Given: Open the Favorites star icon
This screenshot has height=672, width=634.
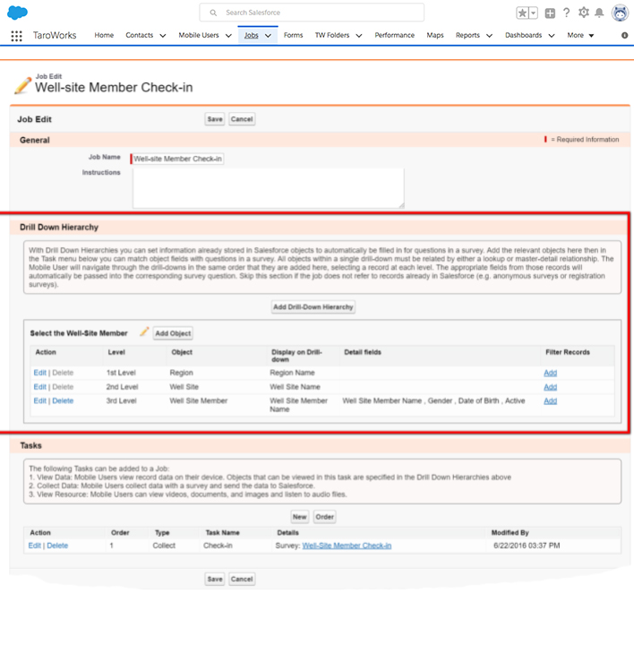Looking at the screenshot, I should pyautogui.click(x=522, y=13).
